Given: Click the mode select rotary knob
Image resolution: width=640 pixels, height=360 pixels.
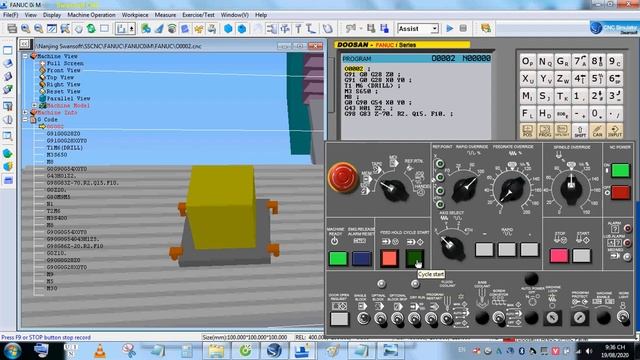Looking at the screenshot, I should point(393,190).
